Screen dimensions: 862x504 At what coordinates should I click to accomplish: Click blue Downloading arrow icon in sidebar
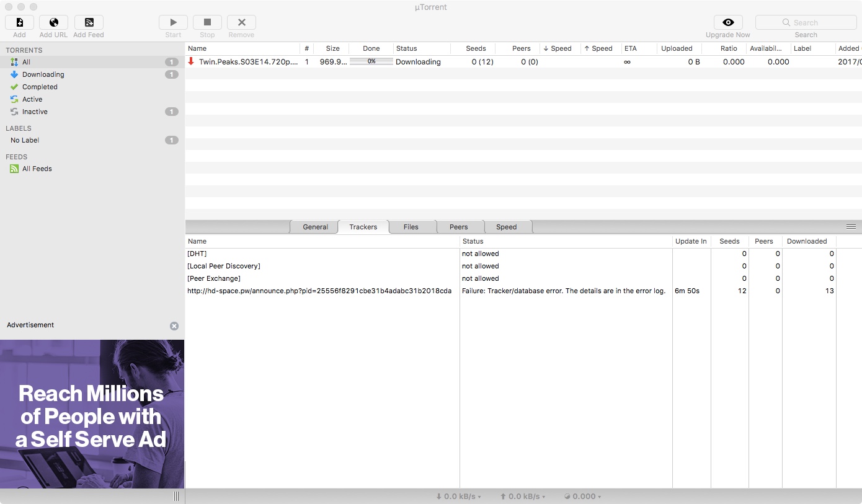point(14,74)
